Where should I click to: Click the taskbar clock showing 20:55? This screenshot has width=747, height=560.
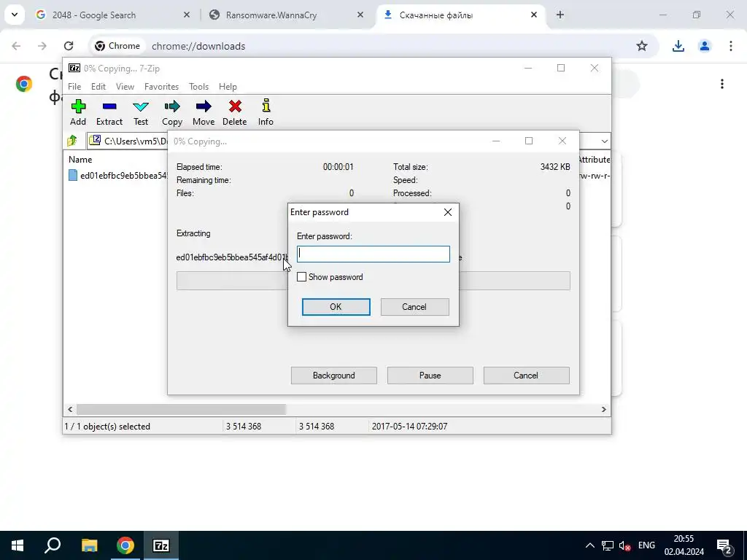(x=684, y=545)
